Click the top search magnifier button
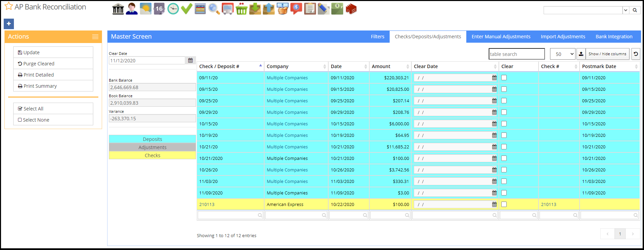Image resolution: width=644 pixels, height=250 pixels. 635,10
